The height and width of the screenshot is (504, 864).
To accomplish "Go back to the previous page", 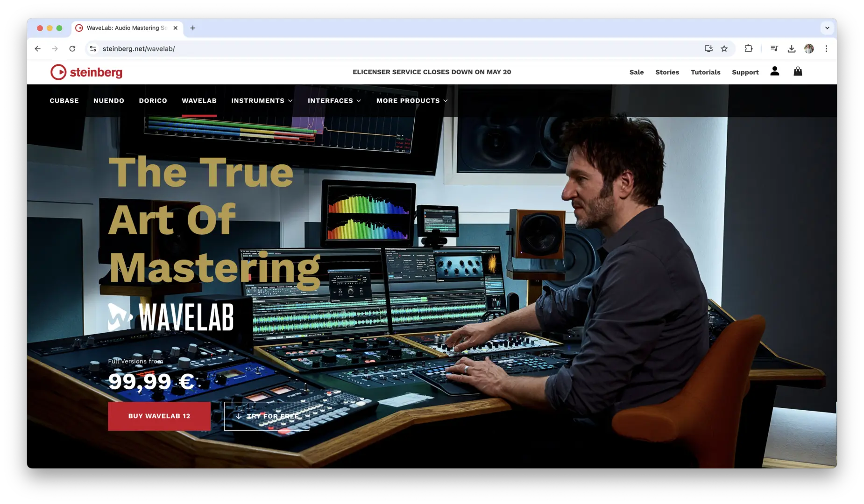I will click(x=38, y=49).
